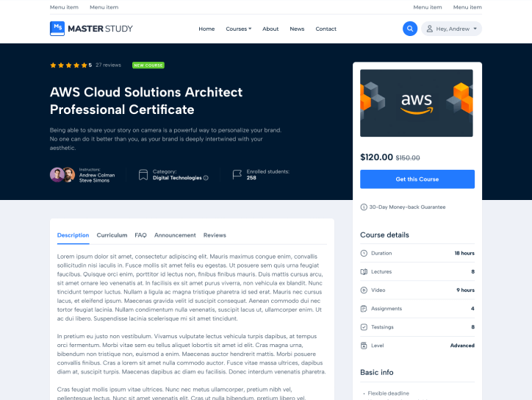Click the blue search icon button

point(409,29)
